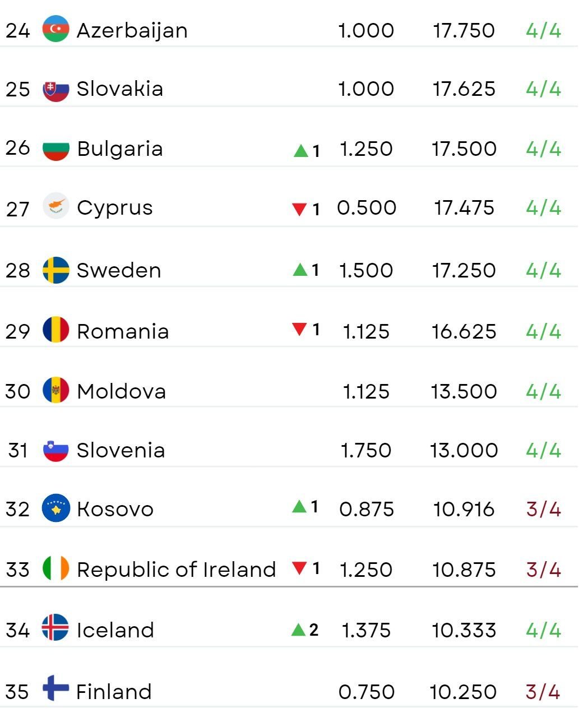Click the Slovakia flag icon
Image resolution: width=588 pixels, height=717 pixels.
tap(56, 89)
